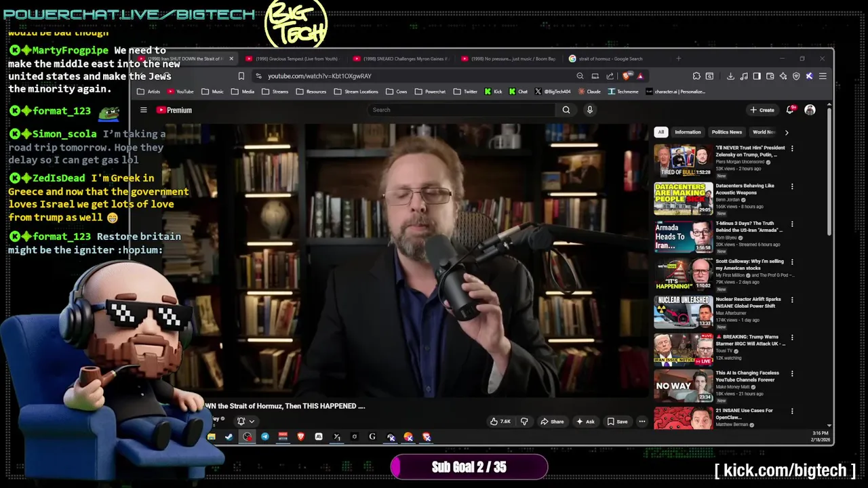Zoom page with magnifier in address bar
Screen dimensions: 868x488
click(x=580, y=76)
